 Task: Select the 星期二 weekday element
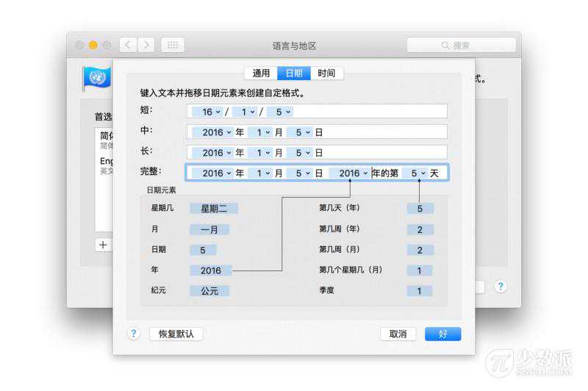pos(214,209)
